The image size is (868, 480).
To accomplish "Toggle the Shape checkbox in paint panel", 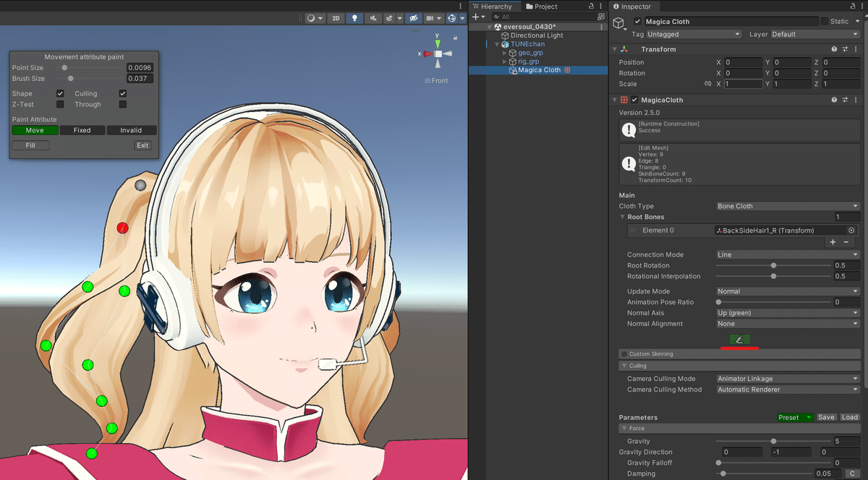I will point(61,94).
